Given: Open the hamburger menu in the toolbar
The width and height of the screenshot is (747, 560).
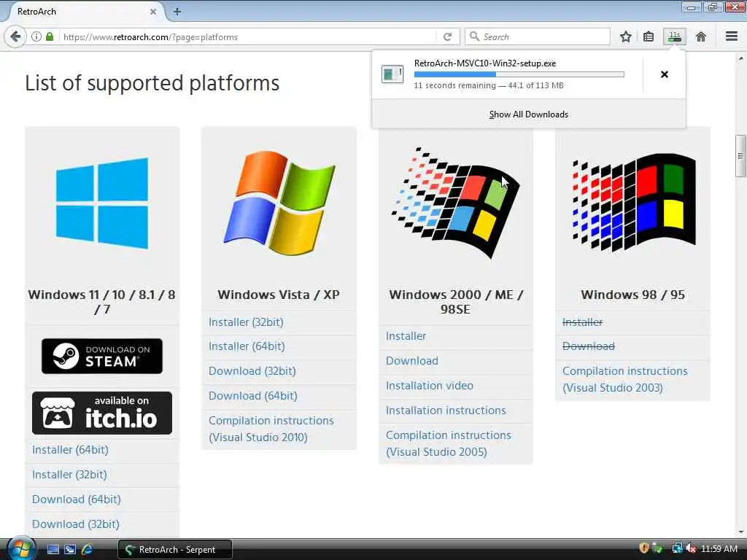Looking at the screenshot, I should point(732,36).
